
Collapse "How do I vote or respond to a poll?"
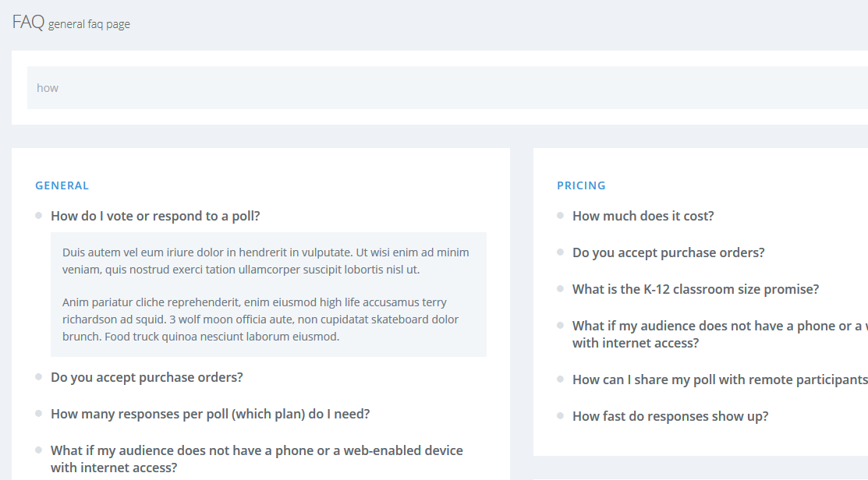point(155,216)
